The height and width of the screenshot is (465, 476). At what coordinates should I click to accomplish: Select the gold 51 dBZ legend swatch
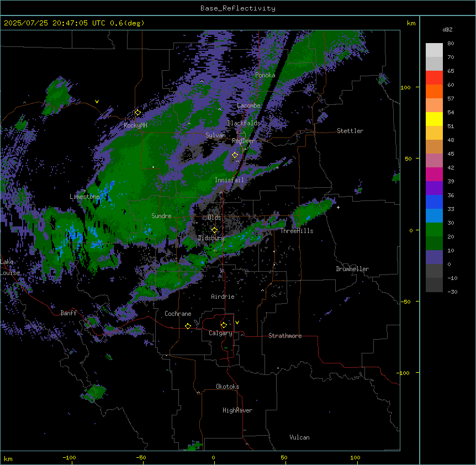(x=434, y=133)
